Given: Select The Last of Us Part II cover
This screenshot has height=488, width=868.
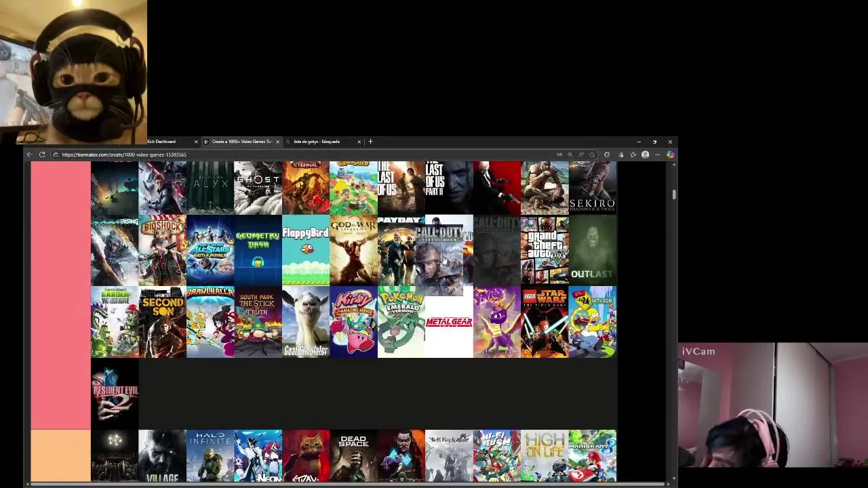Looking at the screenshot, I should click(449, 188).
